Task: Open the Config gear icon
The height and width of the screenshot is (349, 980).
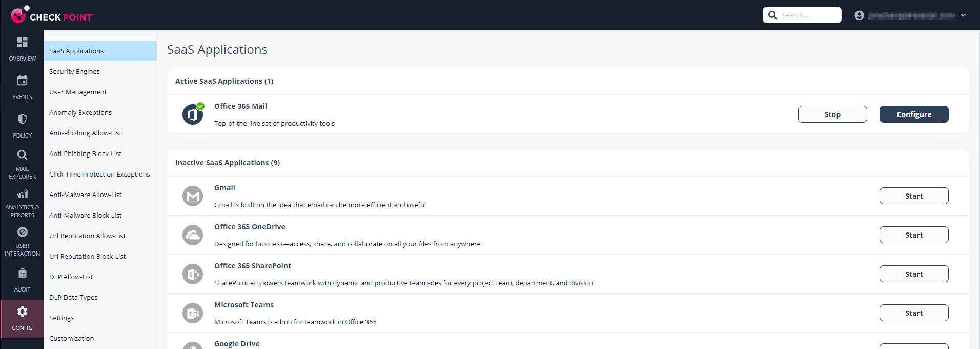Action: tap(22, 312)
